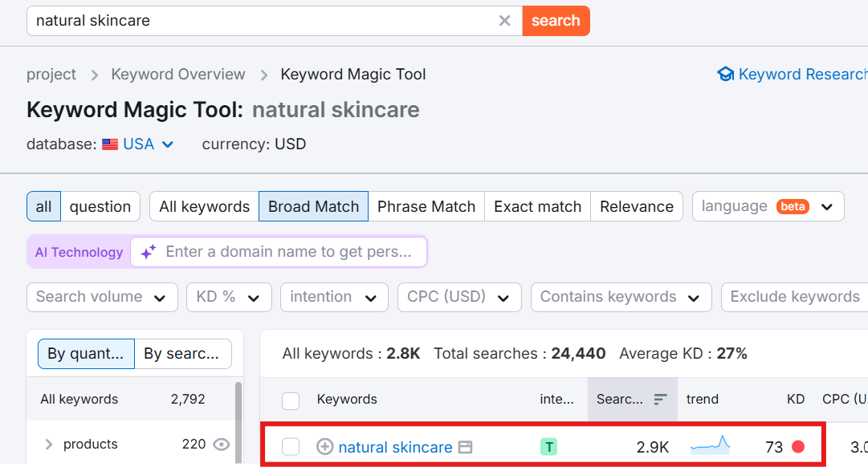Focus the domain name AI input field
Viewport: 868px width, 467px height.
(279, 252)
